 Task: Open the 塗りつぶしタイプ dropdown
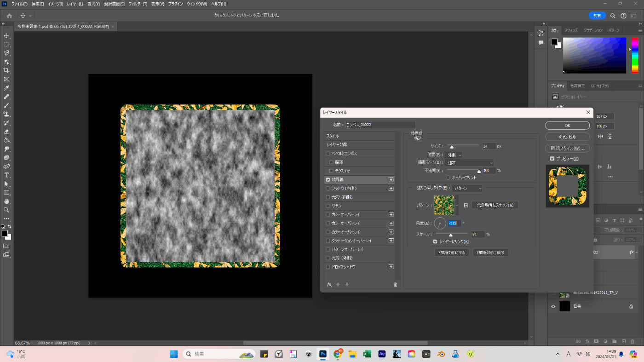467,189
